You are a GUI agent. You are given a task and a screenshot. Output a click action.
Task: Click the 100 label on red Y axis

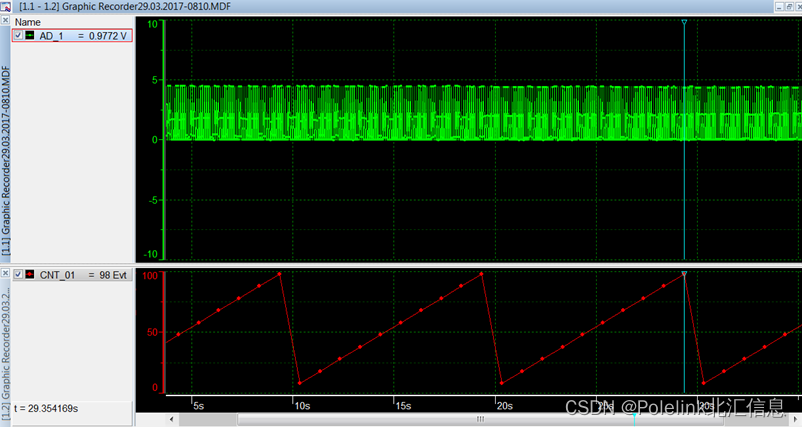click(x=150, y=276)
